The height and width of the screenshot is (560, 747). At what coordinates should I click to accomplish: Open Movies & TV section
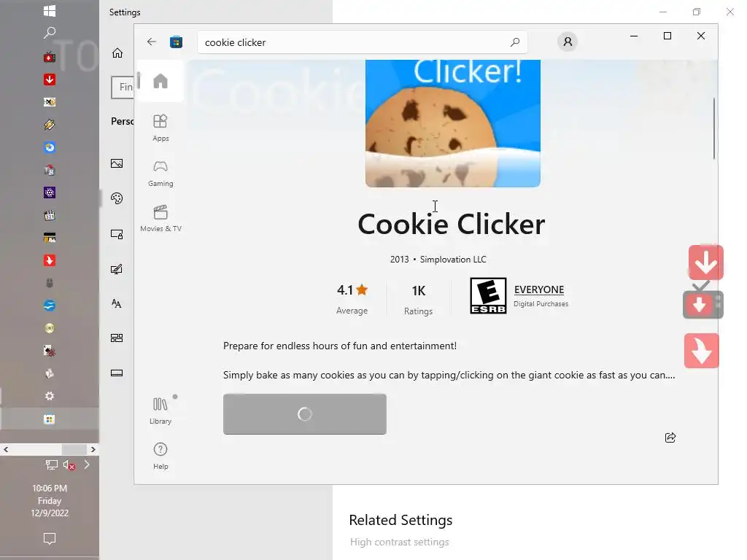pos(160,218)
